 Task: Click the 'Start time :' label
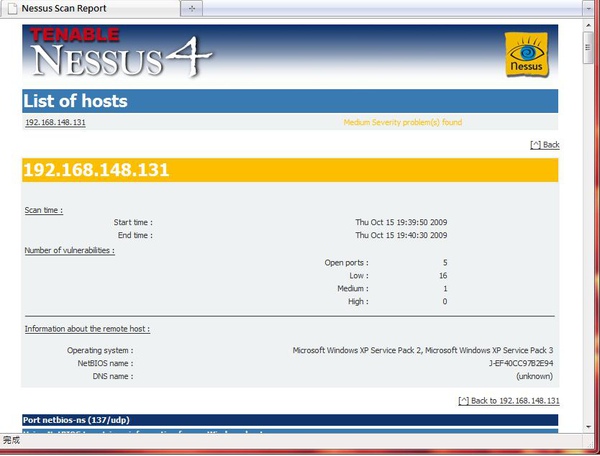[x=133, y=222]
